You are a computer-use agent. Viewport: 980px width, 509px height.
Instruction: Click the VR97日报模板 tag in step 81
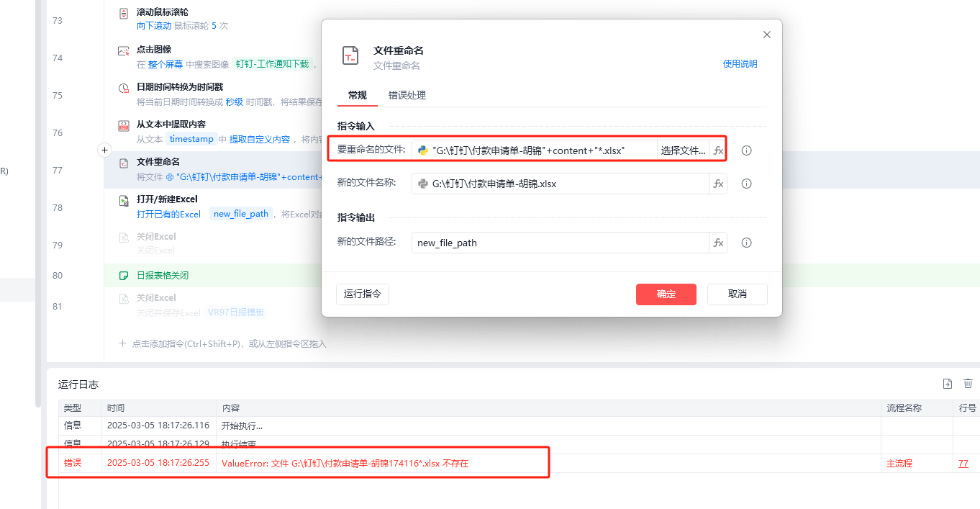tap(236, 312)
